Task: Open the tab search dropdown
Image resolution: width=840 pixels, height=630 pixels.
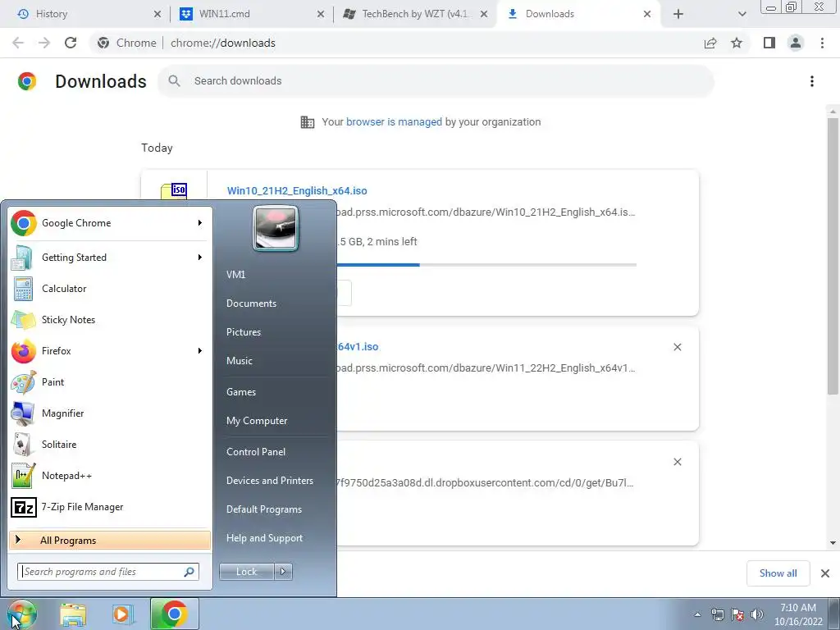Action: [x=742, y=14]
